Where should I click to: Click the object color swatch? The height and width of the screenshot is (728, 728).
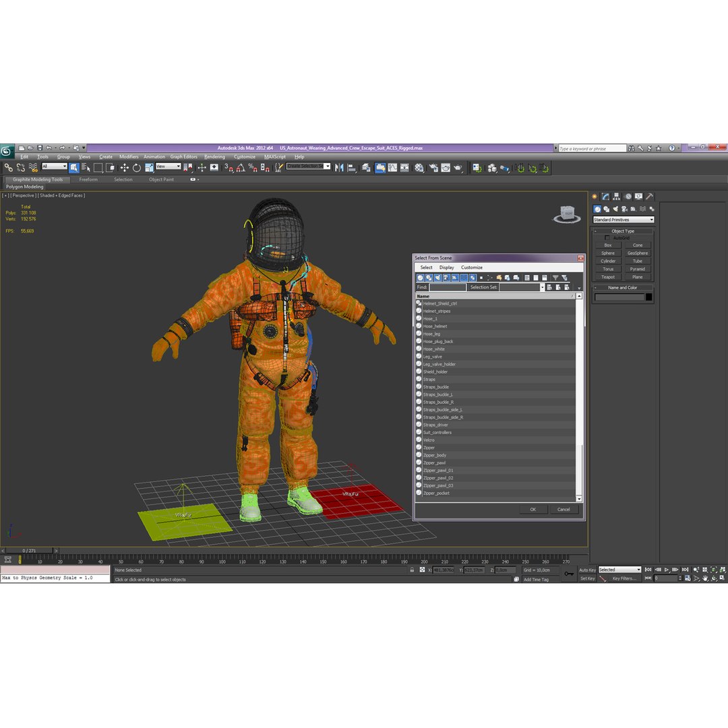(648, 297)
